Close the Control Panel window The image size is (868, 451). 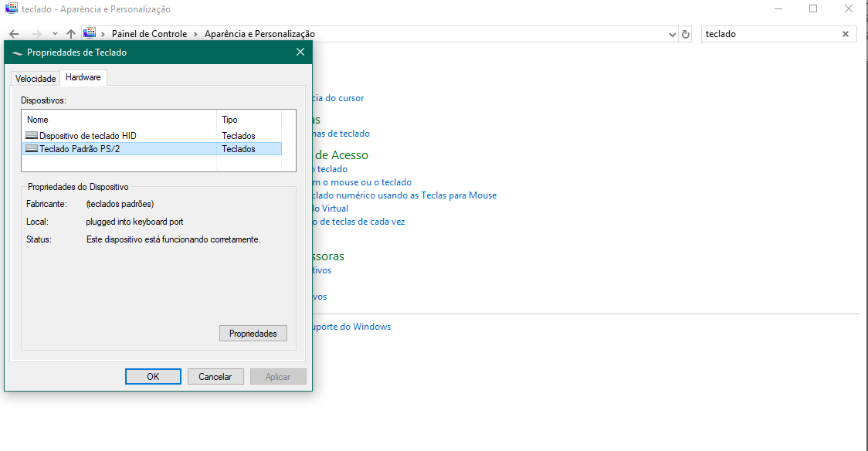848,8
